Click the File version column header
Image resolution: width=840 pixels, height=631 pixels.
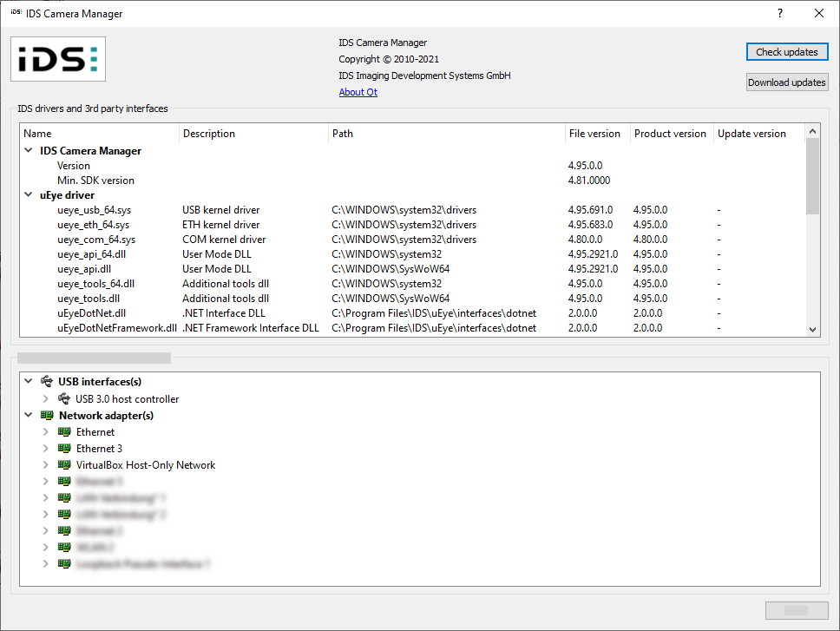[597, 134]
